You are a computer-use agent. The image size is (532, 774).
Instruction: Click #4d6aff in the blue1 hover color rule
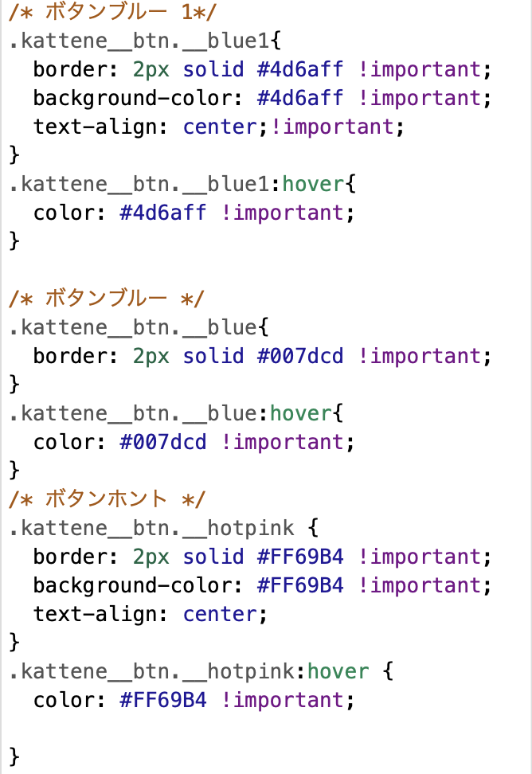coord(162,213)
